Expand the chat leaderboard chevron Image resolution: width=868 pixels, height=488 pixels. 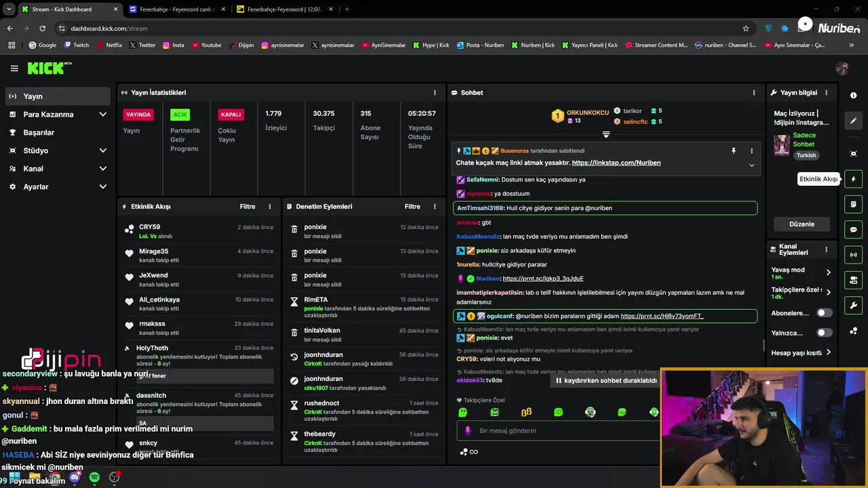[606, 134]
